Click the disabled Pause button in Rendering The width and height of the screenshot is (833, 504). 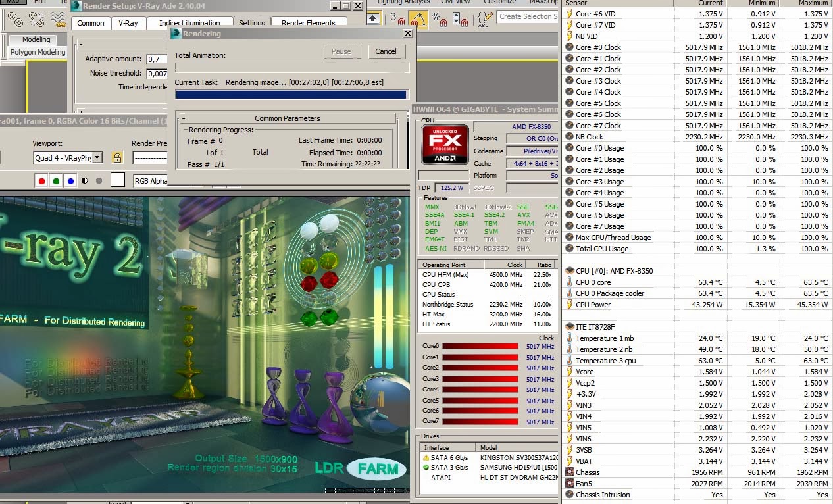[x=341, y=51]
